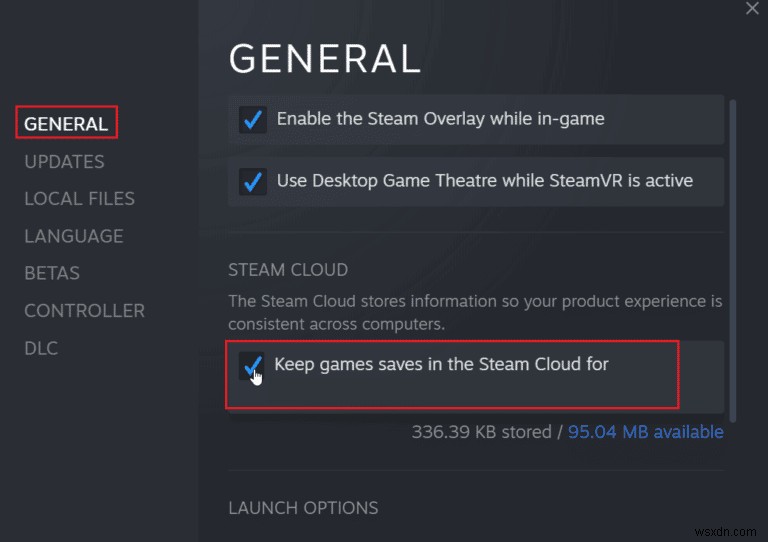Open the General tab in the sidebar
Viewport: 768px width, 542px height.
coord(66,124)
